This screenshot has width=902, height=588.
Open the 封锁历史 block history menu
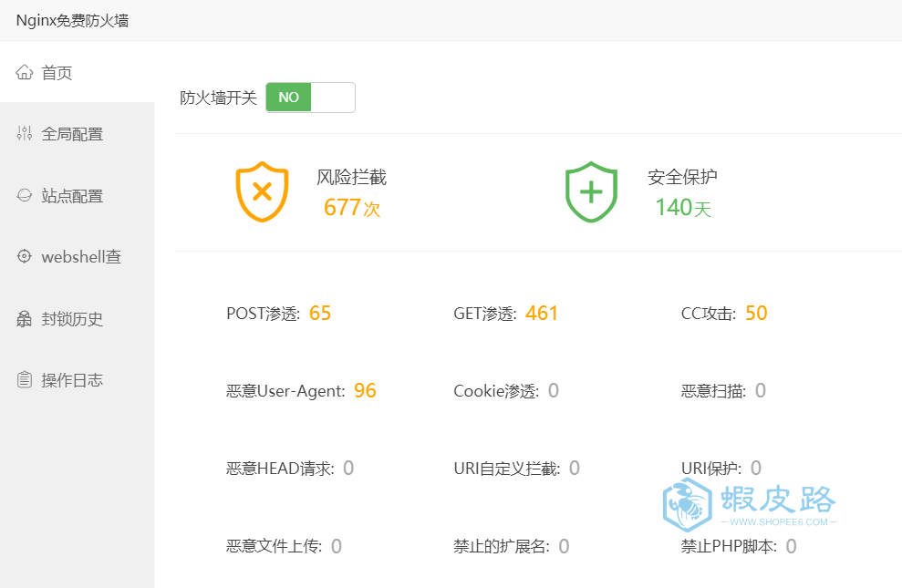(78, 319)
